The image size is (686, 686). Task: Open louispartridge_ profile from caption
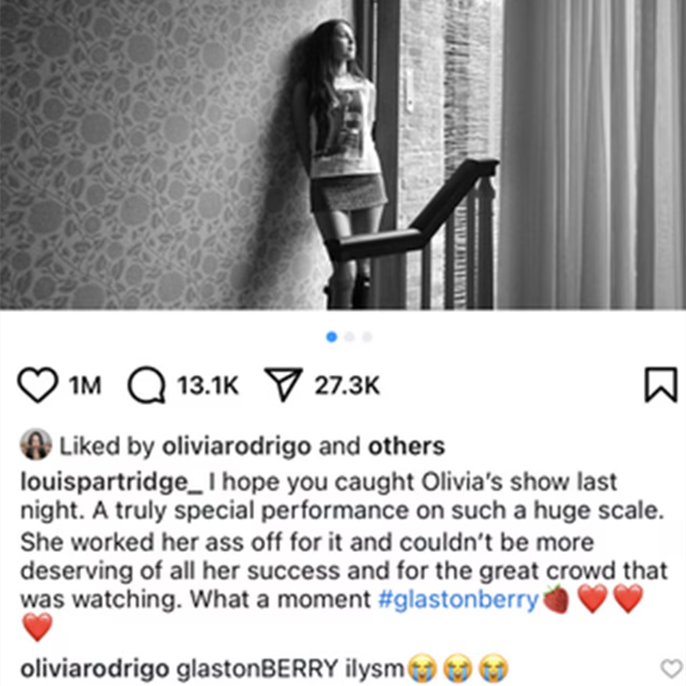pos(112,482)
